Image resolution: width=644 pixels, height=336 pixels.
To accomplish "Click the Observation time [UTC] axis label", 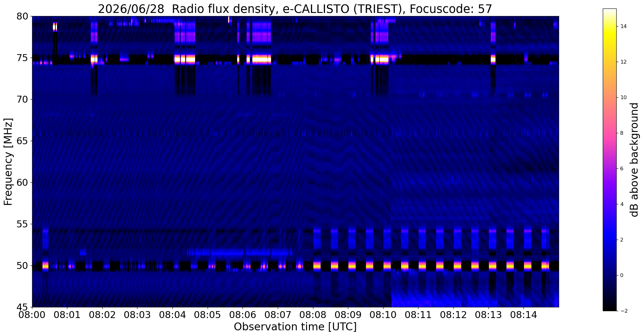I will (295, 327).
